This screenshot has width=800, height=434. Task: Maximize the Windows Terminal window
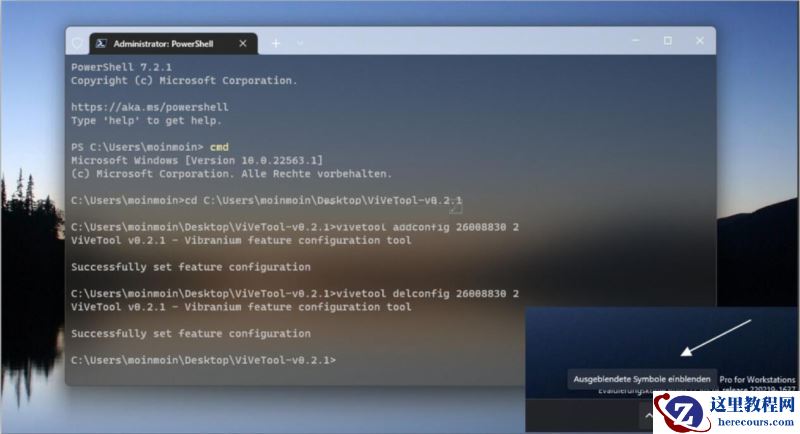pos(667,40)
